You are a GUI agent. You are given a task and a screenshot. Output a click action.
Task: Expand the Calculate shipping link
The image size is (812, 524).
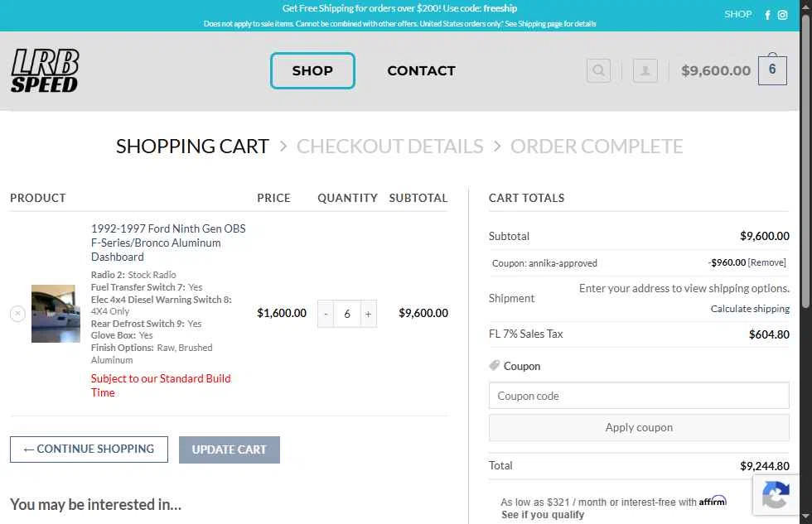(x=750, y=309)
